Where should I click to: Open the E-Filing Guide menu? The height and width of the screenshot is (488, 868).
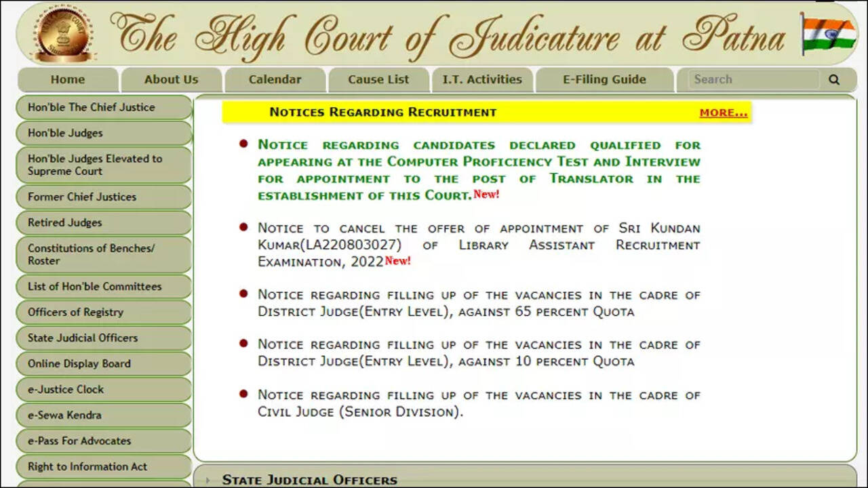point(604,80)
